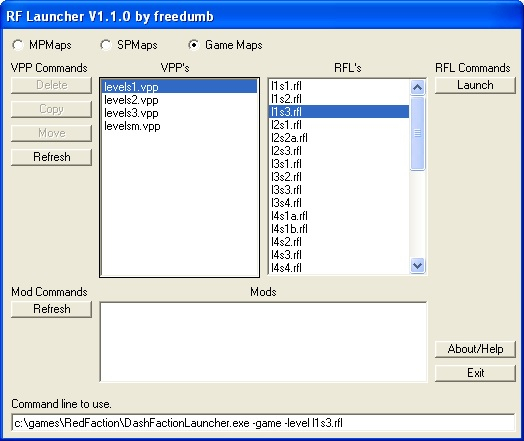Screen dimensions: 524x441
Task: Select l2s3.rfl in the RFL list
Action: click(339, 151)
